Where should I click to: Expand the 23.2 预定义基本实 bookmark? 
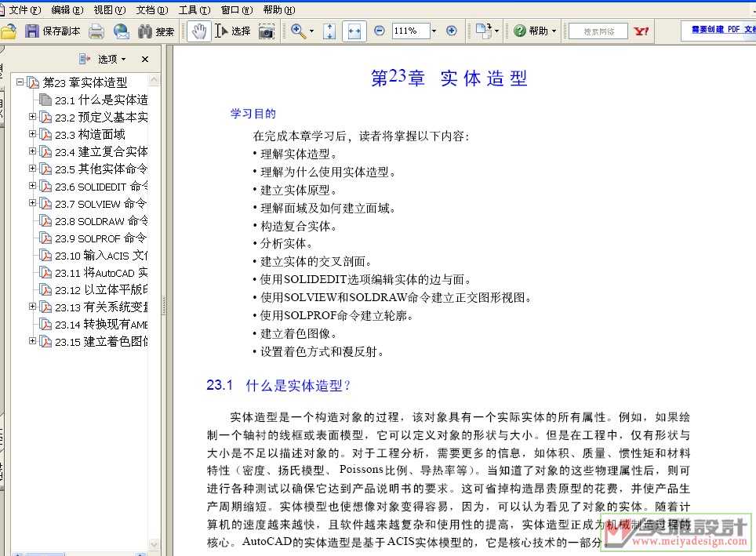click(x=32, y=117)
